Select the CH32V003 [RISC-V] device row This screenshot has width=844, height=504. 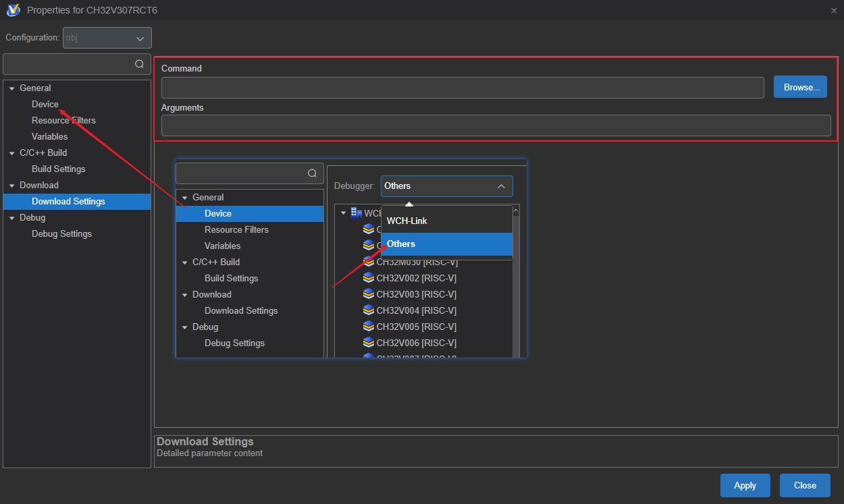[416, 294]
